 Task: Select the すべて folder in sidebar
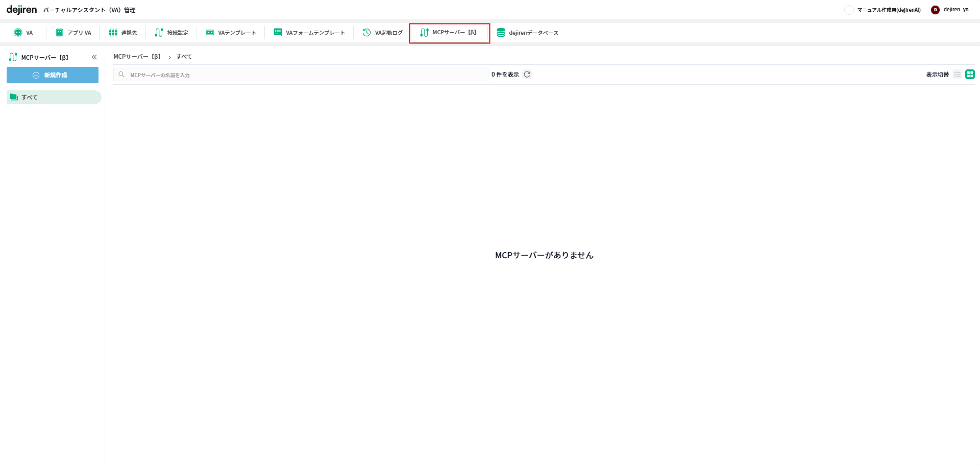[54, 97]
